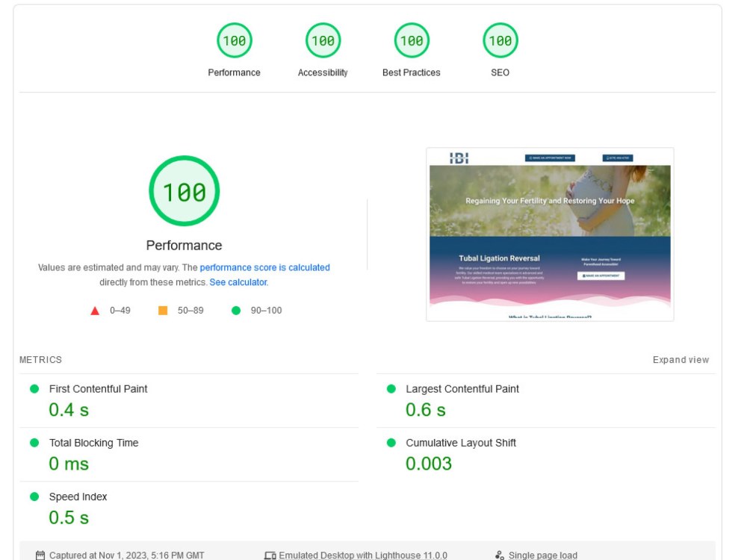Click the METRICS section heading
747x560 pixels.
pyautogui.click(x=40, y=360)
